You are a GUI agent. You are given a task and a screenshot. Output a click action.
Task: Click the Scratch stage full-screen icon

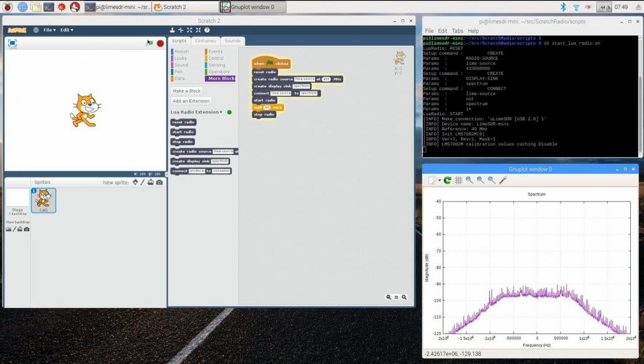[x=12, y=43]
